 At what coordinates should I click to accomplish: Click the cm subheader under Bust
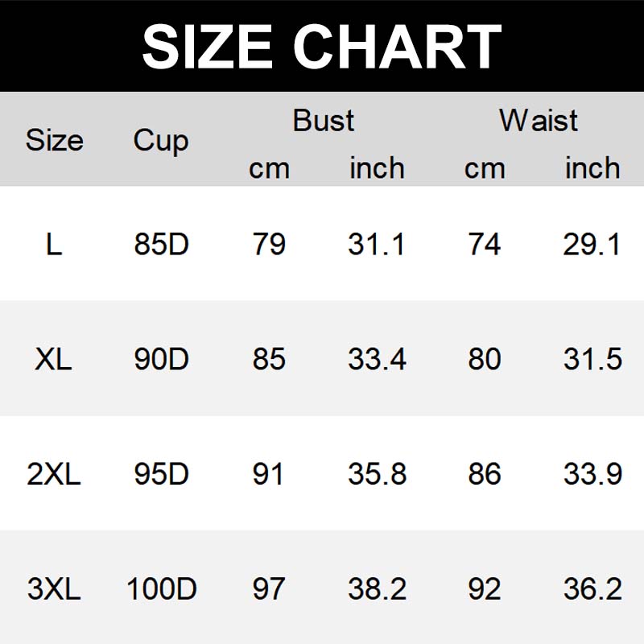pos(269,168)
